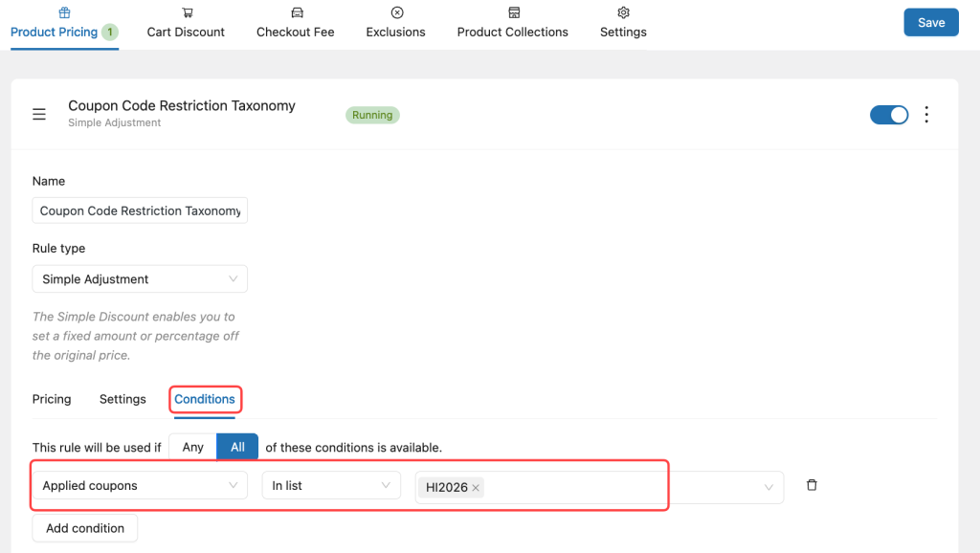The width and height of the screenshot is (980, 553).
Task: Click the Save button
Action: pos(930,21)
